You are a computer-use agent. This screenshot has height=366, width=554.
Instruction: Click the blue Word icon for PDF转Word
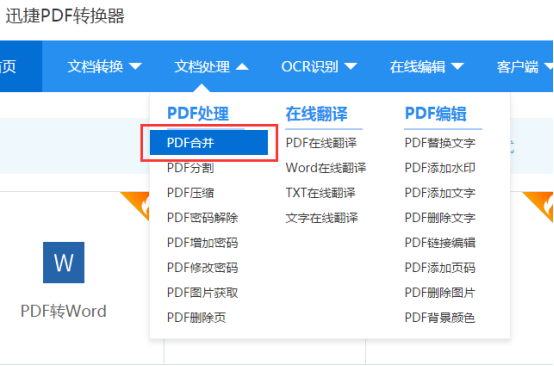tap(64, 262)
